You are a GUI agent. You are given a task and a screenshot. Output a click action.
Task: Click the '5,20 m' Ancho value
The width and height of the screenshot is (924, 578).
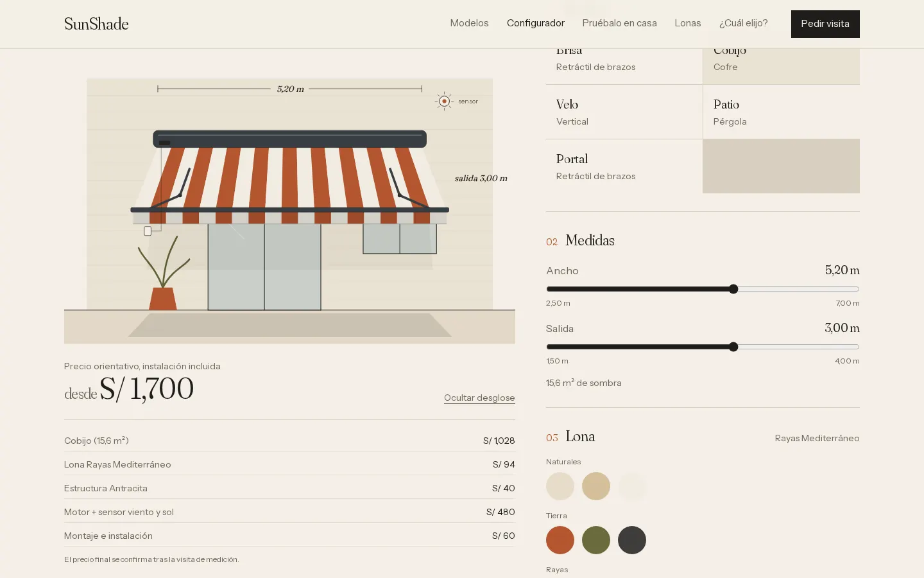click(x=842, y=270)
